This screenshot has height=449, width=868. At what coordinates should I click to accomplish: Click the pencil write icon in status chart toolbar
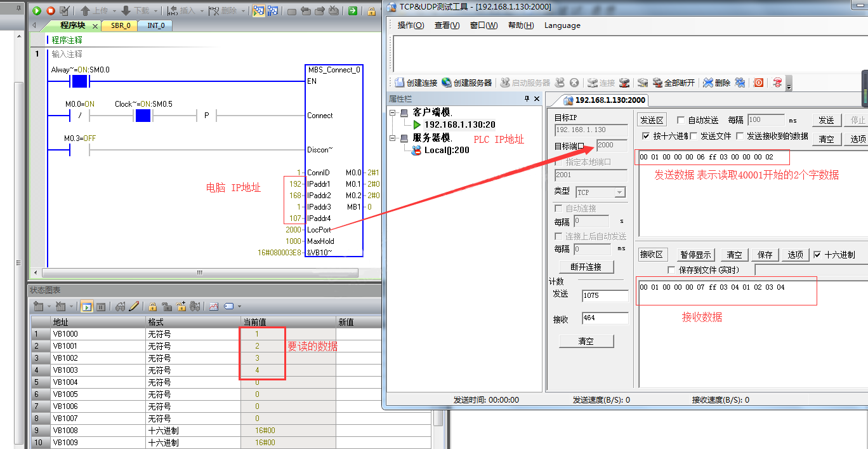pos(134,306)
